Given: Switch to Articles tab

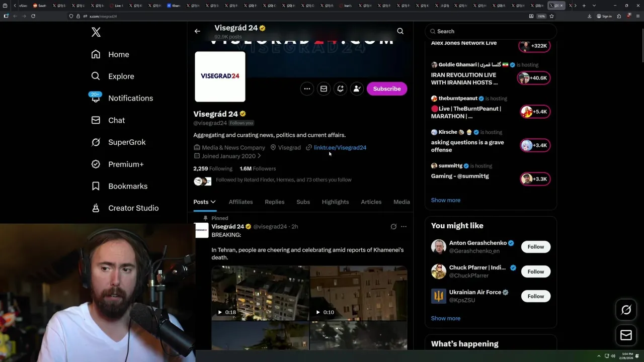Looking at the screenshot, I should click(x=371, y=202).
